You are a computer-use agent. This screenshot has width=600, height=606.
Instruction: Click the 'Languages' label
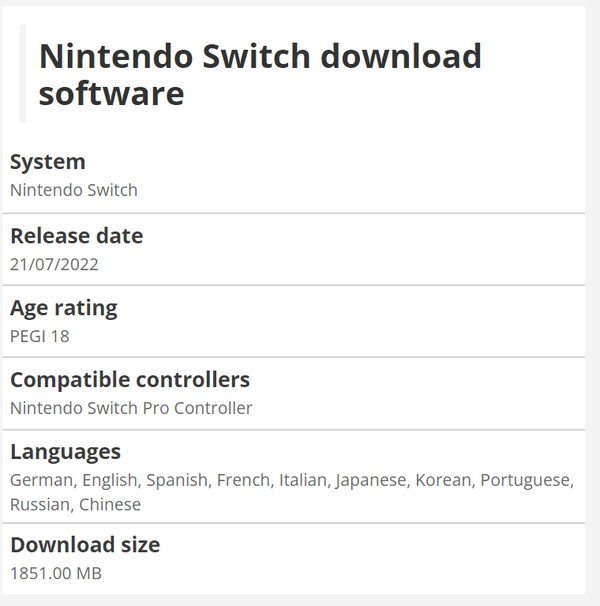[65, 452]
